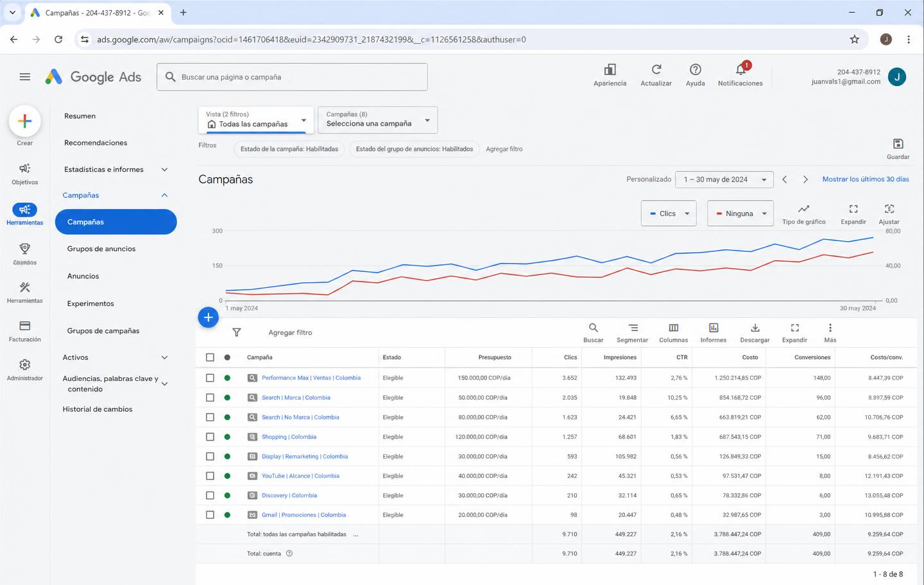Open the Clics metric dropdown

click(669, 214)
